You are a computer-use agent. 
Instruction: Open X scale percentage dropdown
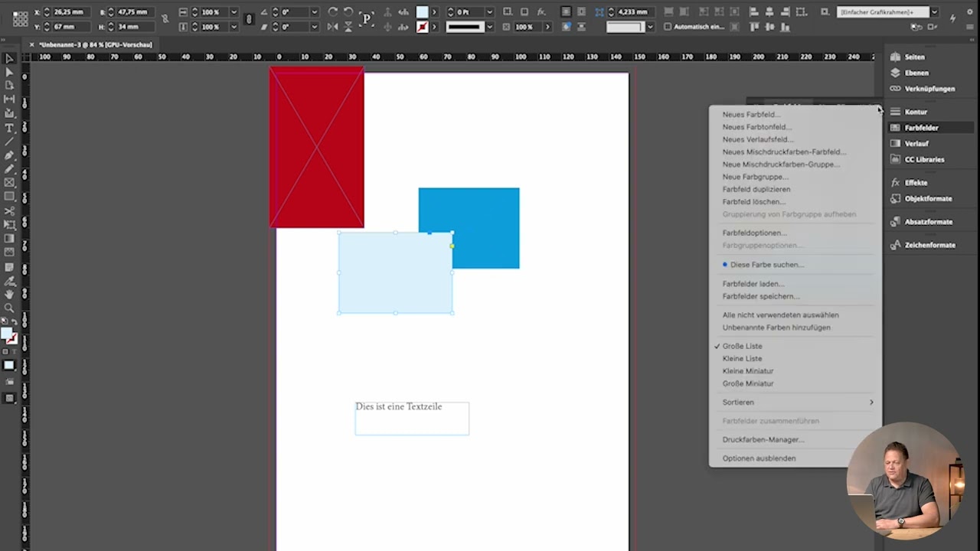click(234, 12)
